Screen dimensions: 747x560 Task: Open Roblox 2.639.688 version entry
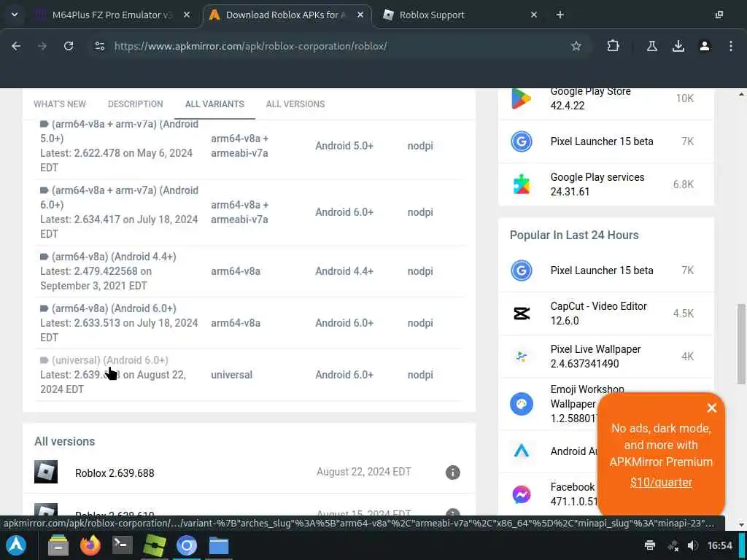coord(115,473)
